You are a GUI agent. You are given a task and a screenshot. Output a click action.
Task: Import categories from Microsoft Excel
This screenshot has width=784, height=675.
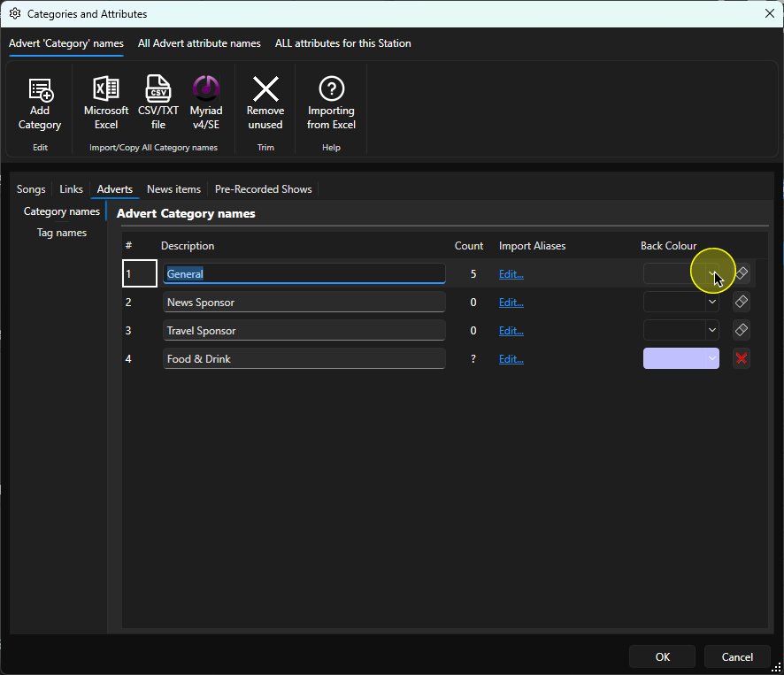pyautogui.click(x=106, y=104)
